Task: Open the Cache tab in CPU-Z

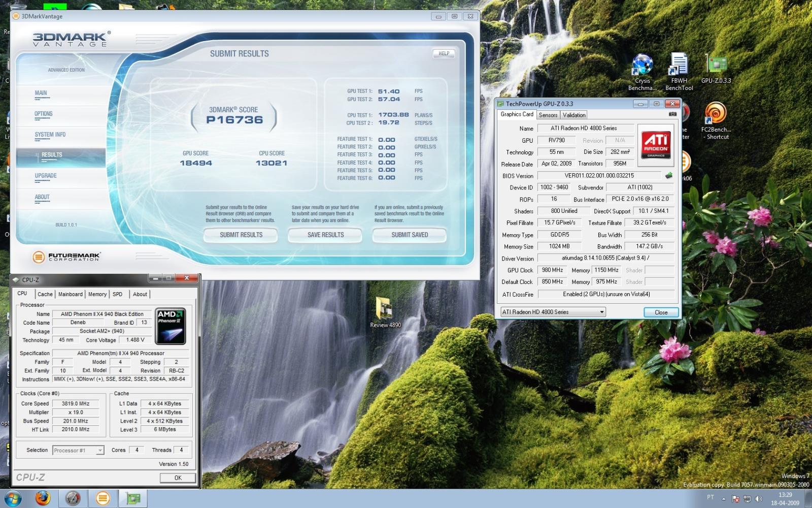Action: coord(45,294)
